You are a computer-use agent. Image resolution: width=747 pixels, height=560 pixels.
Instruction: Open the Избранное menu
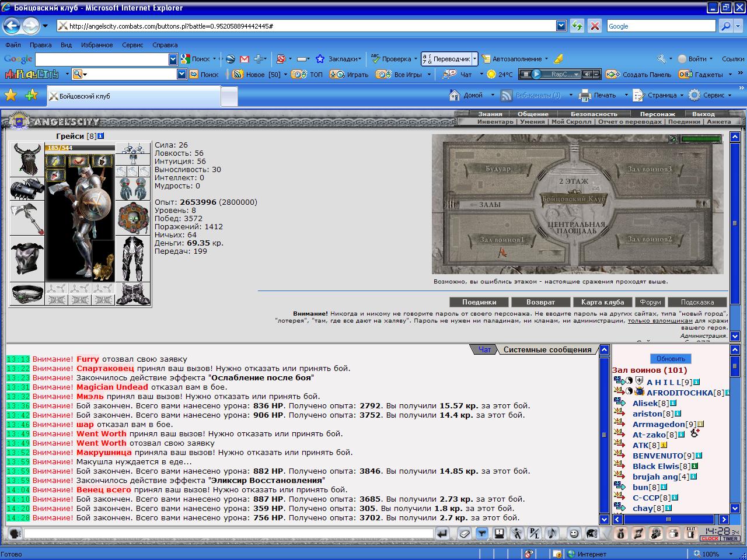point(97,45)
